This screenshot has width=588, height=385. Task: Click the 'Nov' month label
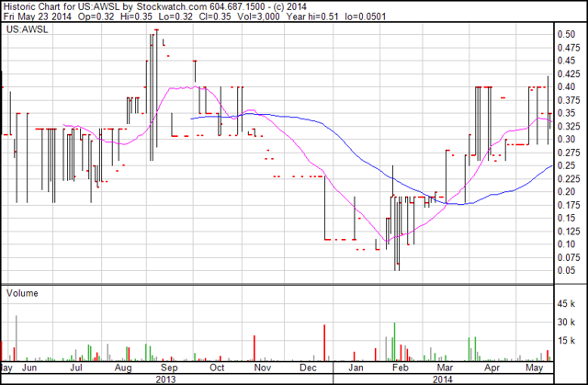[x=263, y=368]
